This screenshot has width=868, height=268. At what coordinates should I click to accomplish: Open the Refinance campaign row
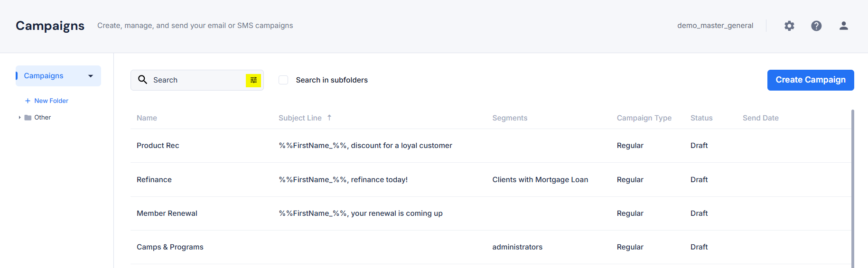(491, 180)
